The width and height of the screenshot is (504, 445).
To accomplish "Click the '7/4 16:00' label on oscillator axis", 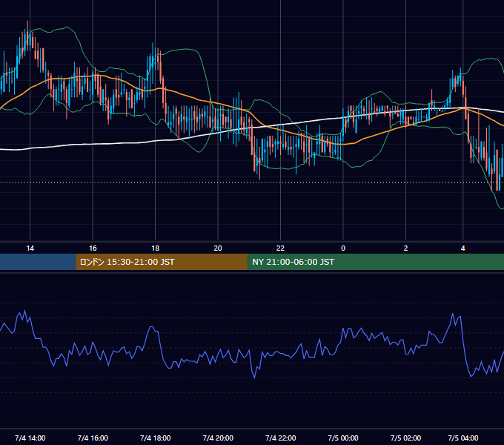I will [x=93, y=438].
